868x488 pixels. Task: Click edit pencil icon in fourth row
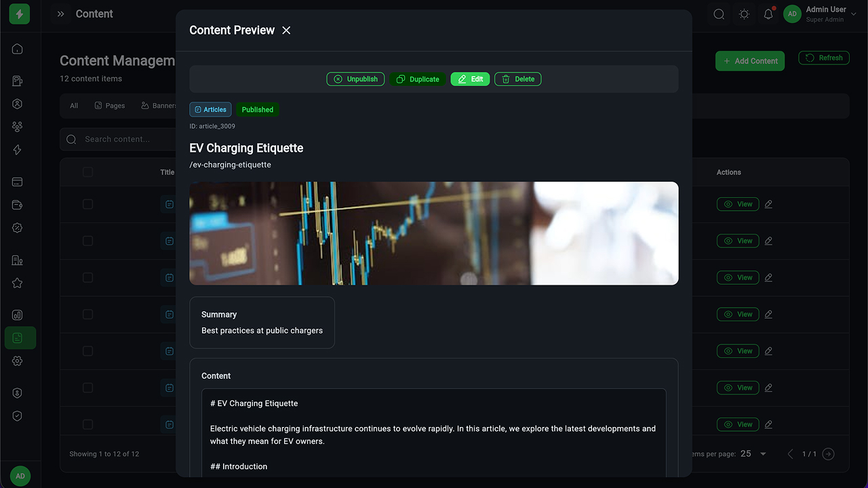(x=768, y=314)
